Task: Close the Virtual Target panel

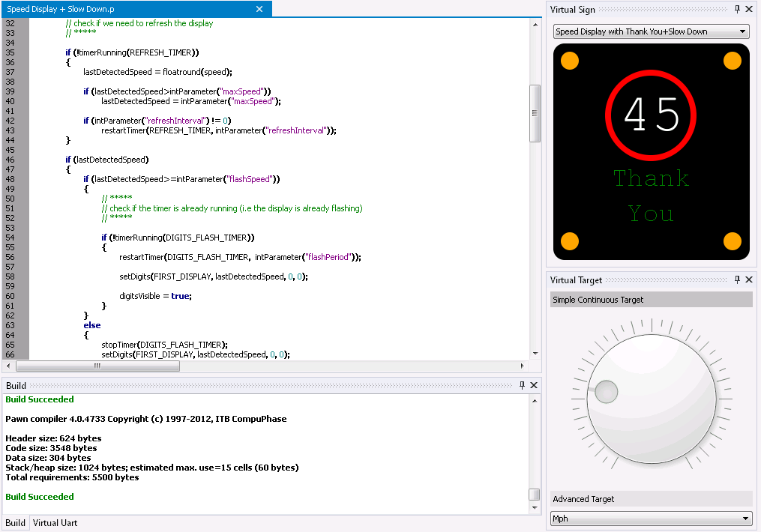Action: click(749, 279)
